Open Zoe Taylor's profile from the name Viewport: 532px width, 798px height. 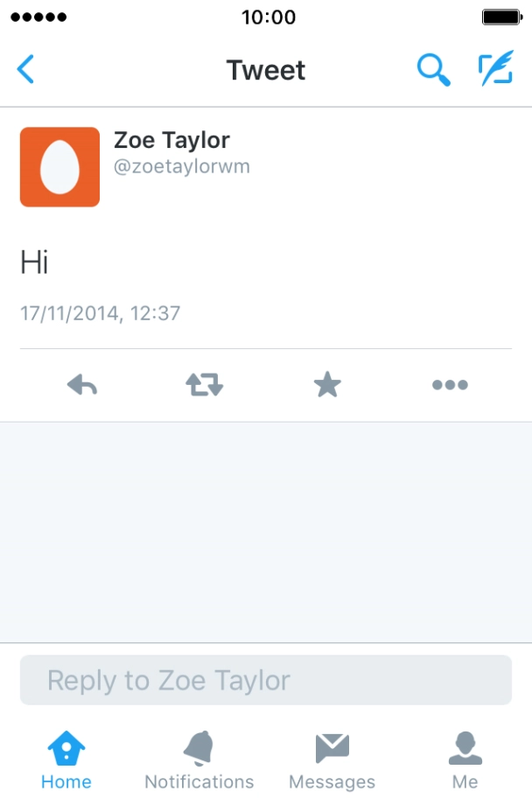[171, 140]
